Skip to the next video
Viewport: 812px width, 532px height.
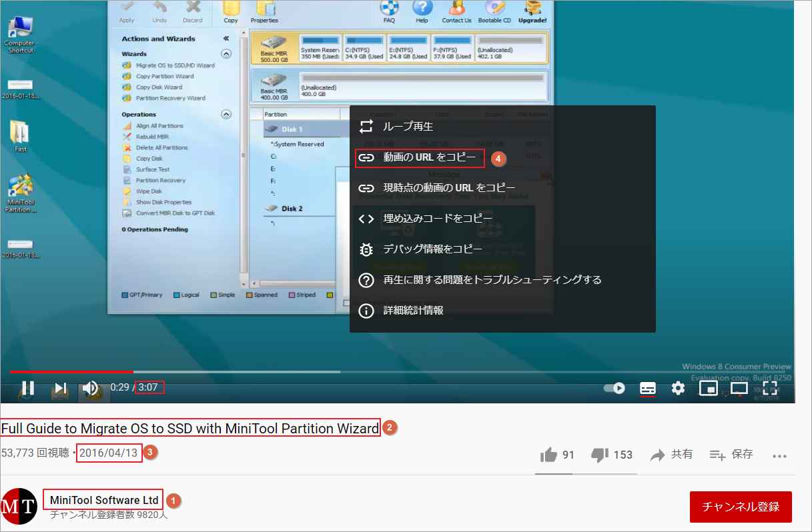click(60, 387)
